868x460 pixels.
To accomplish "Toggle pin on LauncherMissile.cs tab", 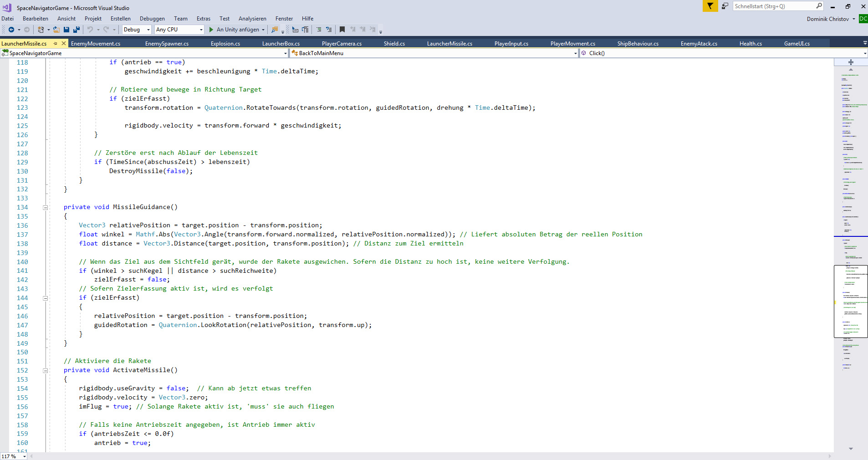I will [56, 44].
